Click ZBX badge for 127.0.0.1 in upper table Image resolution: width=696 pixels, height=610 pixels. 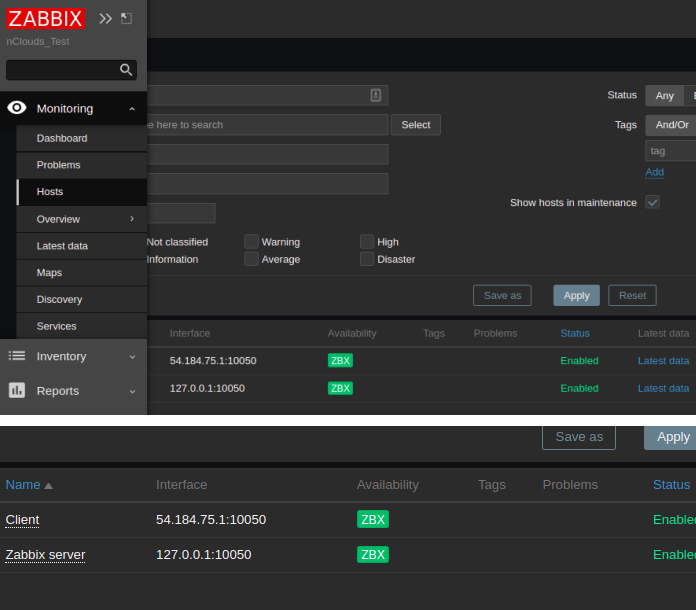click(x=340, y=388)
